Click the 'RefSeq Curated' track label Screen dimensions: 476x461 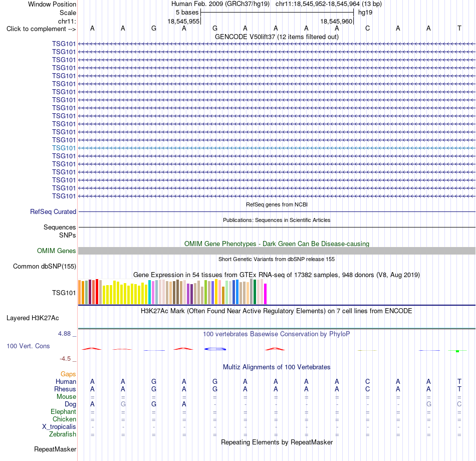click(x=53, y=211)
